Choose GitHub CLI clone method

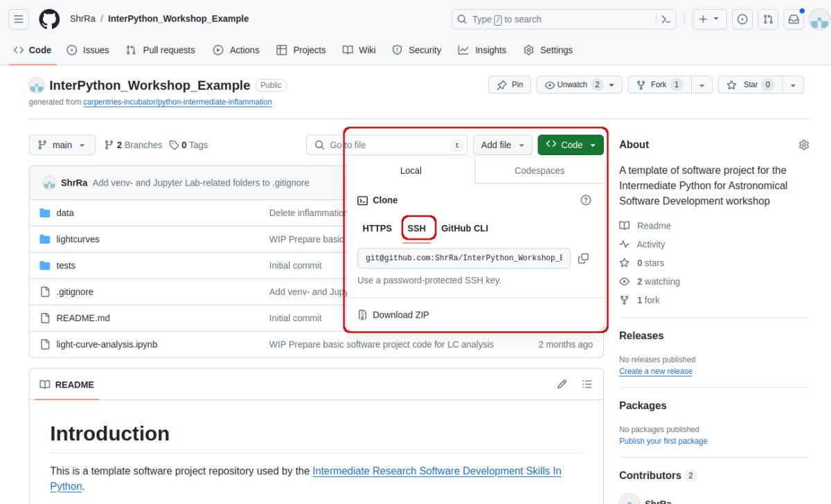(x=465, y=228)
